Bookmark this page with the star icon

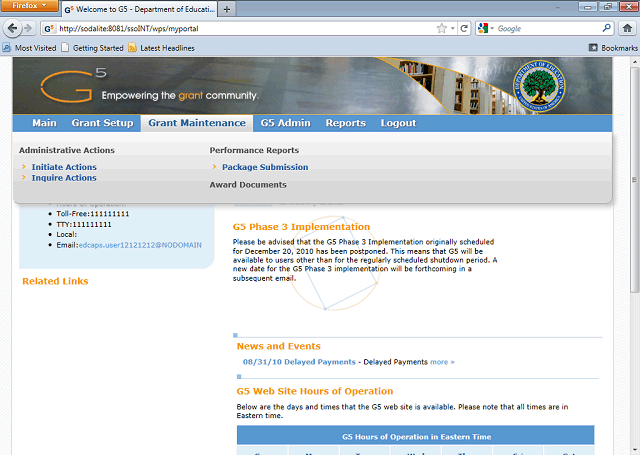(442, 28)
